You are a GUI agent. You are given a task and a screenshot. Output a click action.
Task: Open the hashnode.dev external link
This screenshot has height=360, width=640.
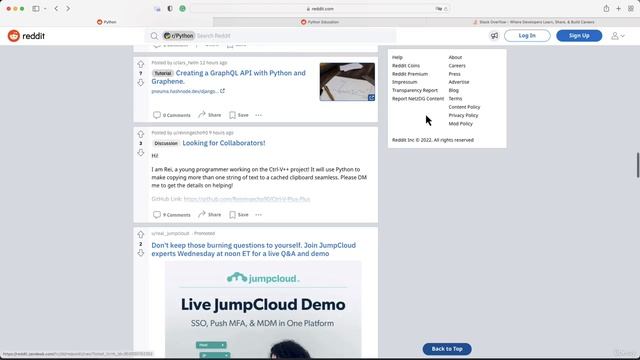[x=188, y=91]
